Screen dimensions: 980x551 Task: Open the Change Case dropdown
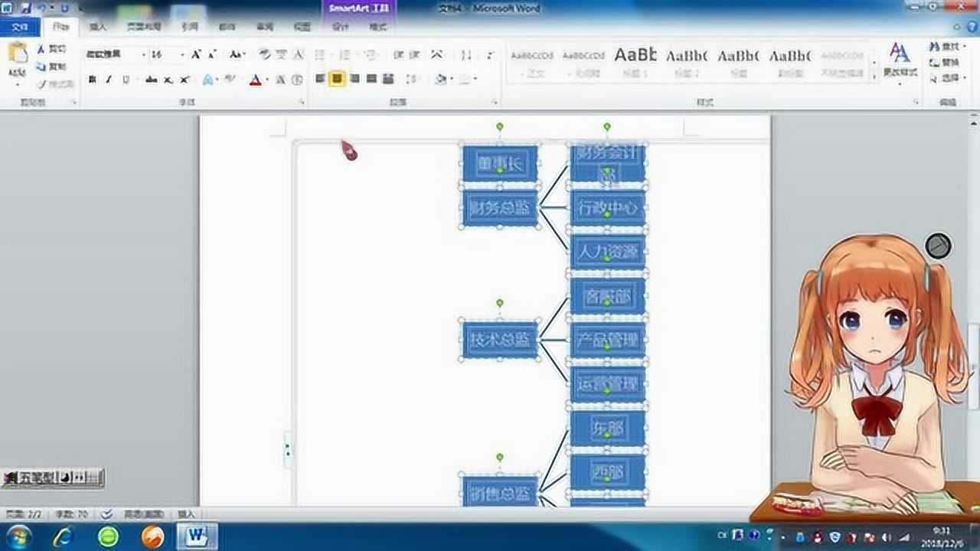(237, 54)
